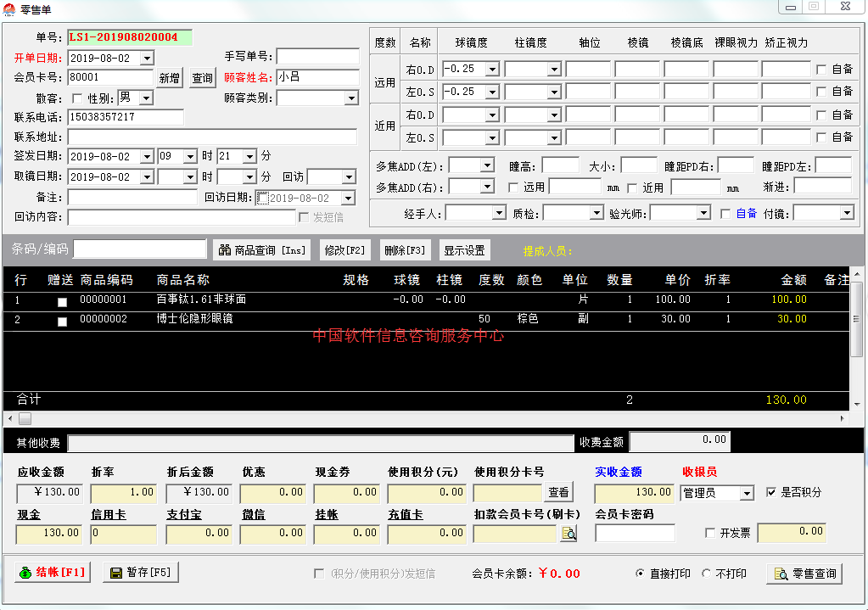Image resolution: width=868 pixels, height=610 pixels.
Task: Uncheck the 是否积分 checkbox
Action: pos(771,492)
